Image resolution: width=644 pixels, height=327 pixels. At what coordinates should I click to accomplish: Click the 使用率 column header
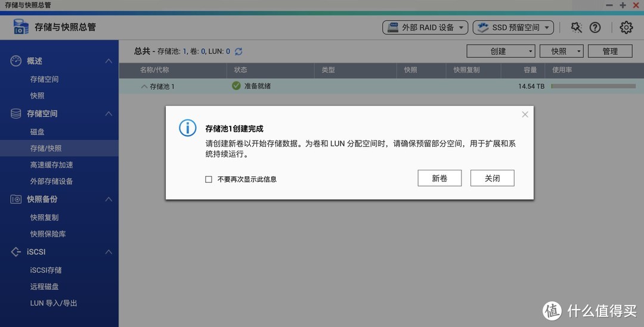[x=562, y=70]
